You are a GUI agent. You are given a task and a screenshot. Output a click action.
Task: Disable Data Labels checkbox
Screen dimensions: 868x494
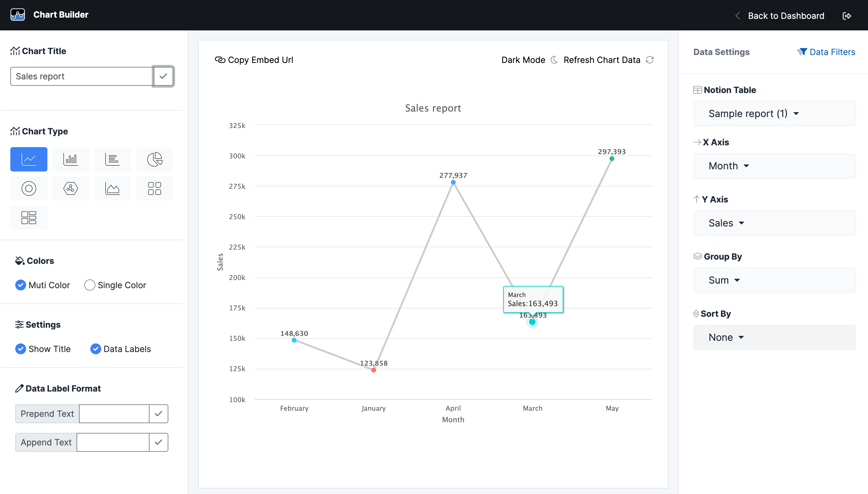click(95, 348)
